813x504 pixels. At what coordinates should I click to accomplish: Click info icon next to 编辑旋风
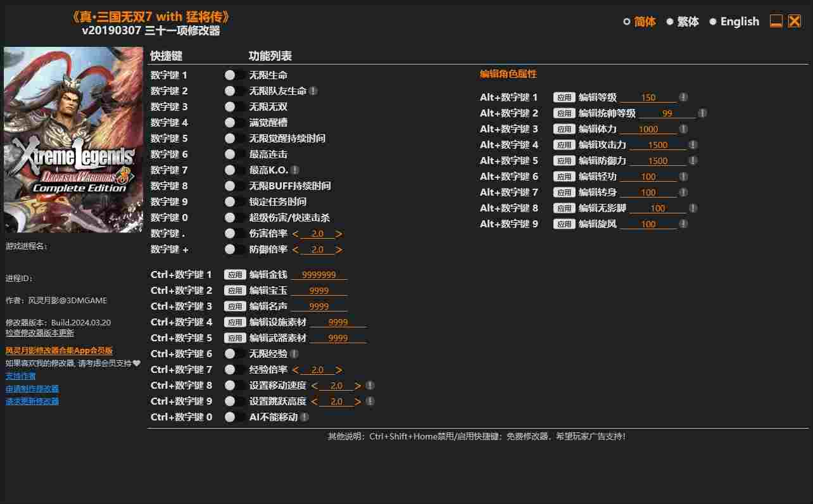[x=683, y=224]
